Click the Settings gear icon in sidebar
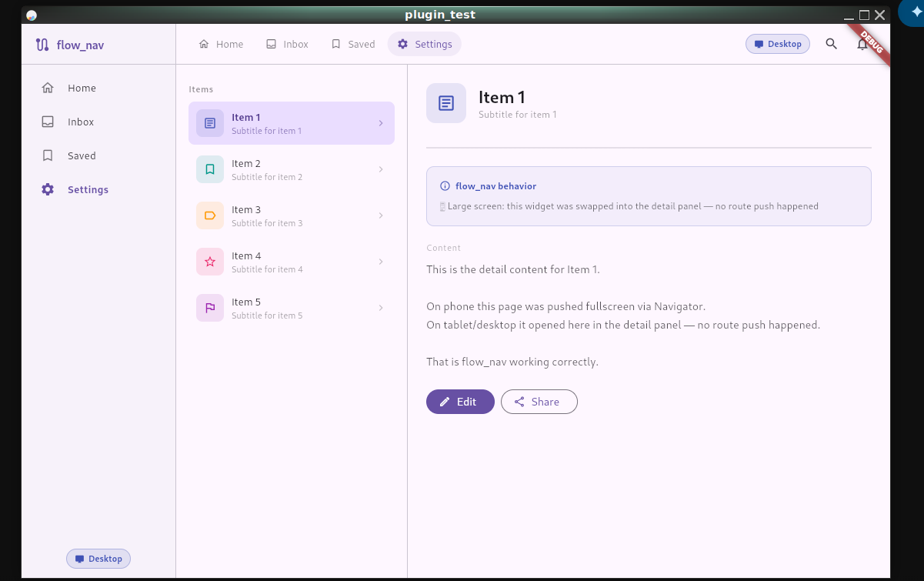Screen dimensions: 924x581 pyautogui.click(x=48, y=189)
